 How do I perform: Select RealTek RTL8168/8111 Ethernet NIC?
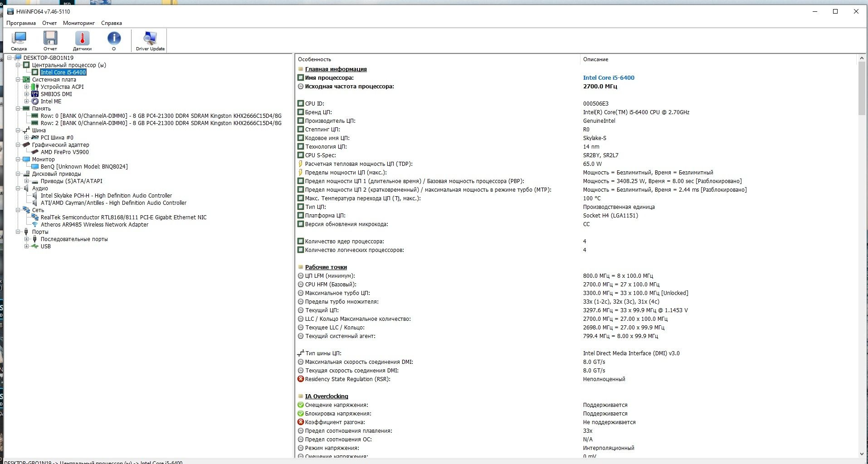click(x=123, y=217)
